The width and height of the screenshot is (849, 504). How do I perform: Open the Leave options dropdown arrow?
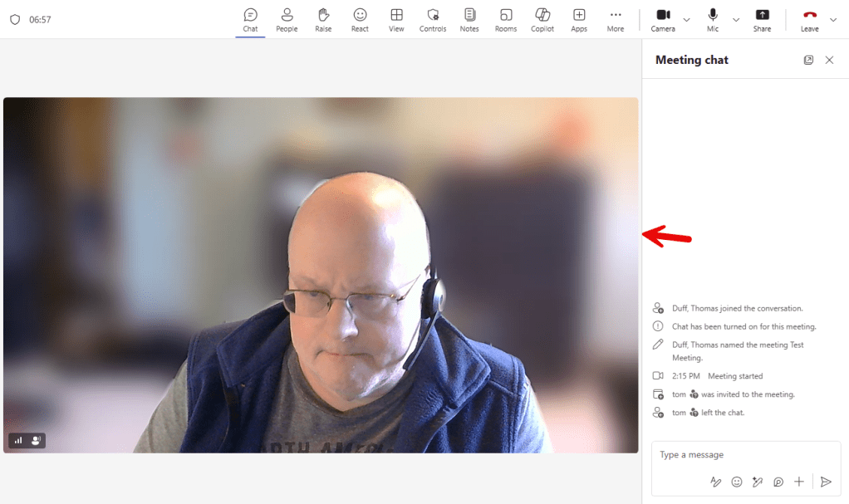833,20
